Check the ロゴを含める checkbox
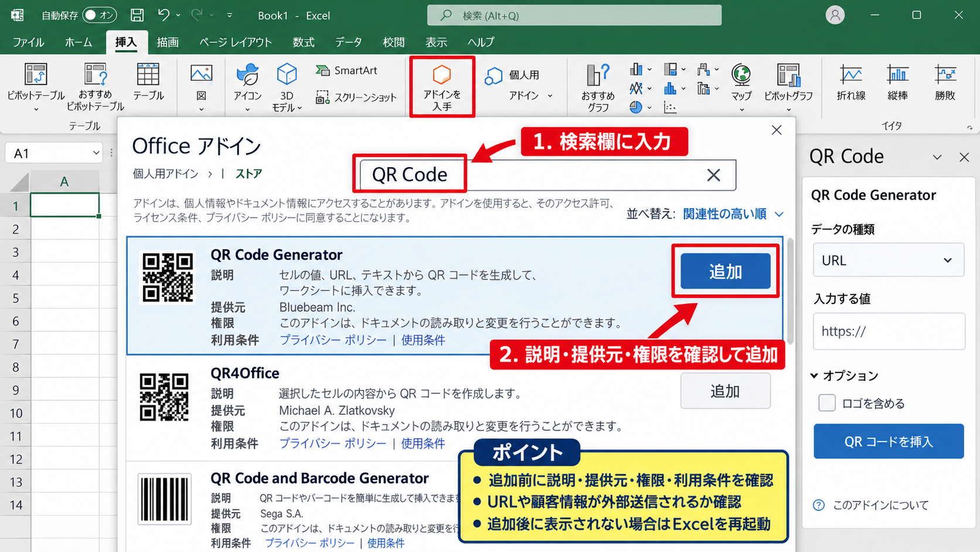The image size is (980, 552). point(827,403)
